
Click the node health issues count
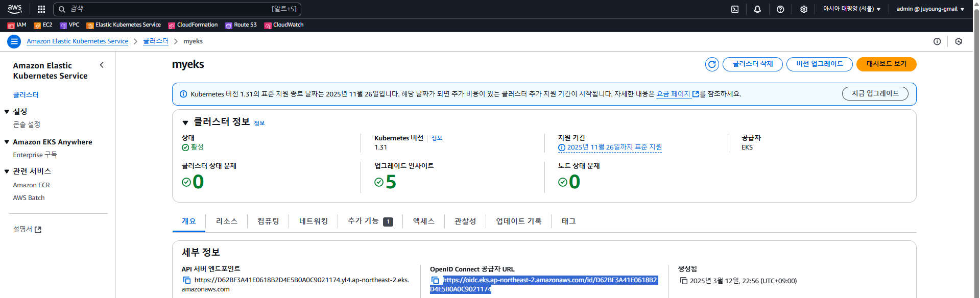(x=575, y=182)
